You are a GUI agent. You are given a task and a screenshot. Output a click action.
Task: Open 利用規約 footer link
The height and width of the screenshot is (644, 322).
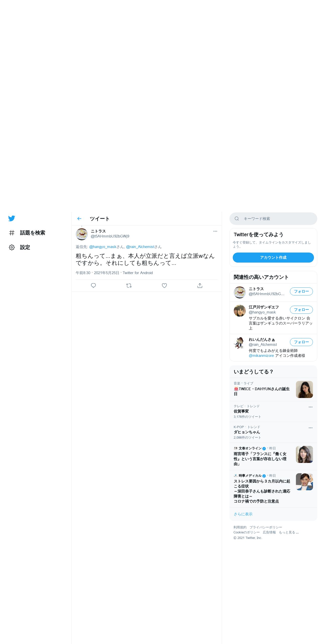(240, 527)
